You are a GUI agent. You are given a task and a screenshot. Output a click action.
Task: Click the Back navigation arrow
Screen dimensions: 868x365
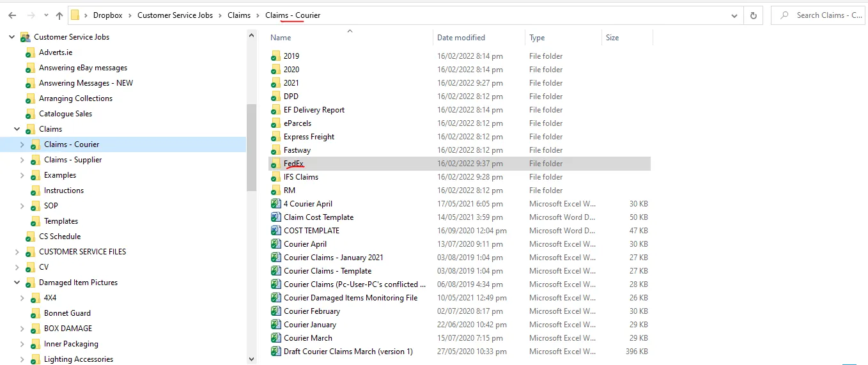tap(13, 15)
